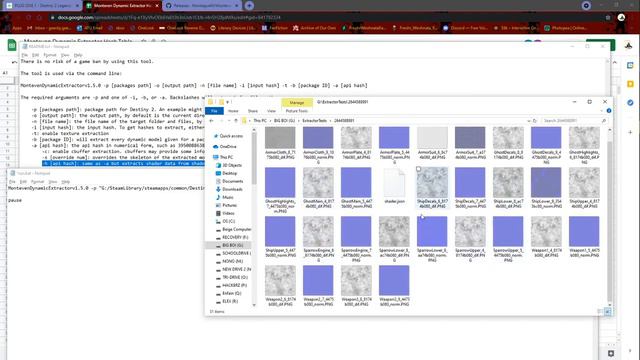Select Beige Computer drive in sidebar

point(234,229)
